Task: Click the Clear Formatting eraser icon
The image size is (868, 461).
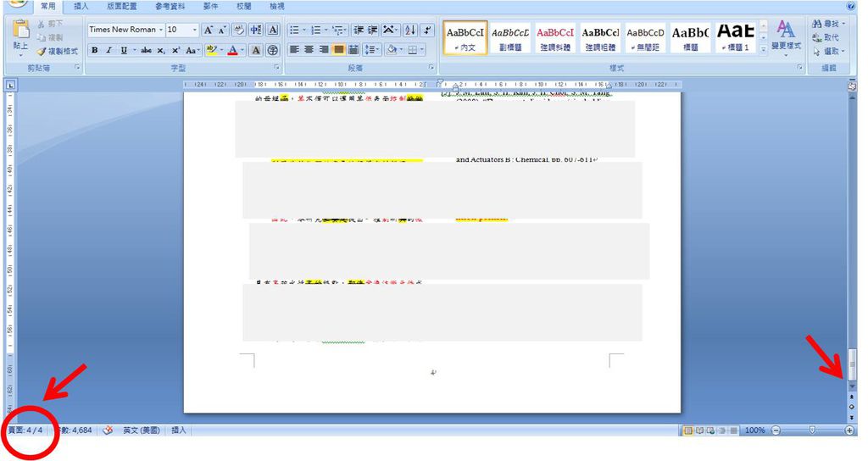Action: coord(238,30)
